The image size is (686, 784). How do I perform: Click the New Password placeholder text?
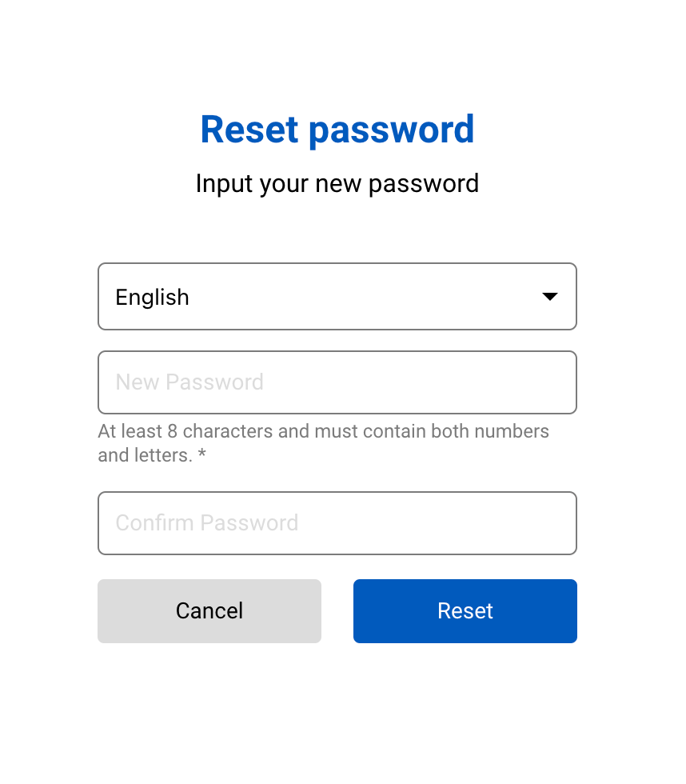coord(189,382)
